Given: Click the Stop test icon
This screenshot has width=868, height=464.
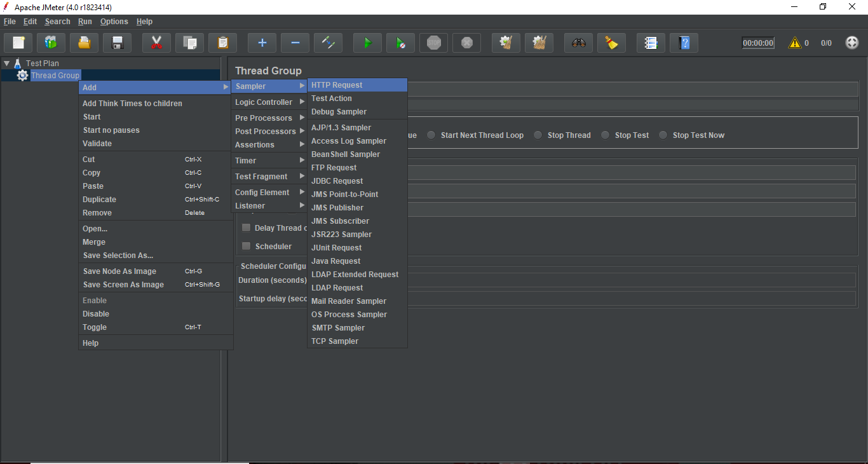Looking at the screenshot, I should click(433, 43).
